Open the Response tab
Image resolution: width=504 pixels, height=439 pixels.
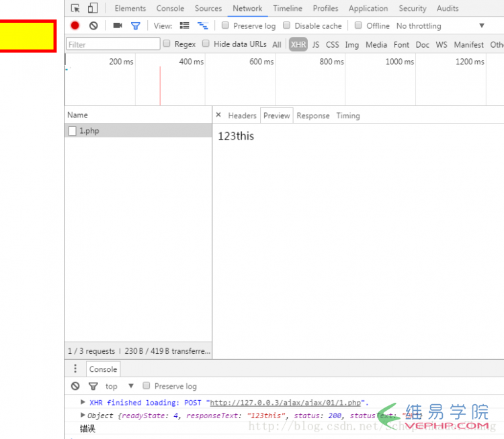[313, 115]
